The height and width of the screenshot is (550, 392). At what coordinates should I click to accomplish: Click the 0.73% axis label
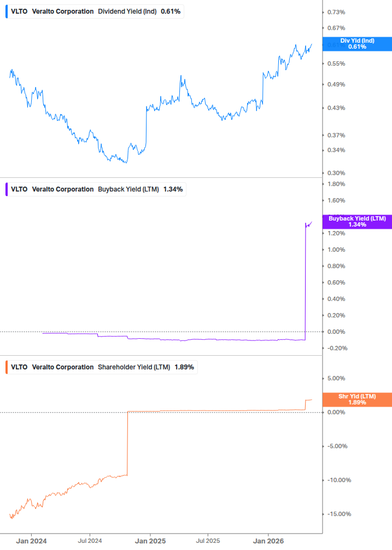point(336,12)
